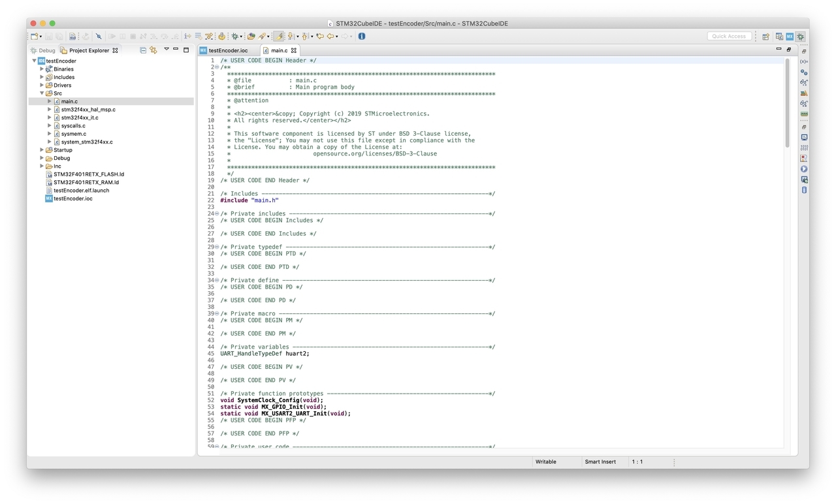Expand stm32f4xx_hal_msp.c outline

[x=50, y=109]
